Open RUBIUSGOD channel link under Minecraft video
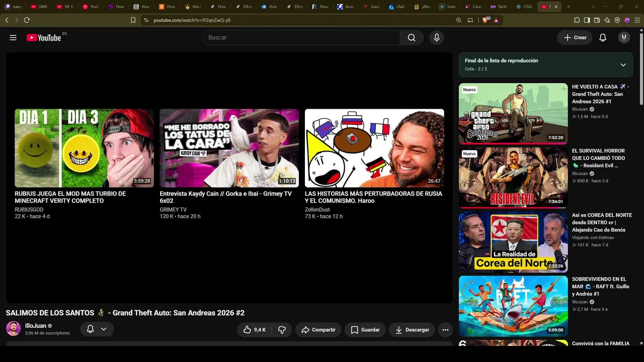The width and height of the screenshot is (644, 362). pos(29,210)
